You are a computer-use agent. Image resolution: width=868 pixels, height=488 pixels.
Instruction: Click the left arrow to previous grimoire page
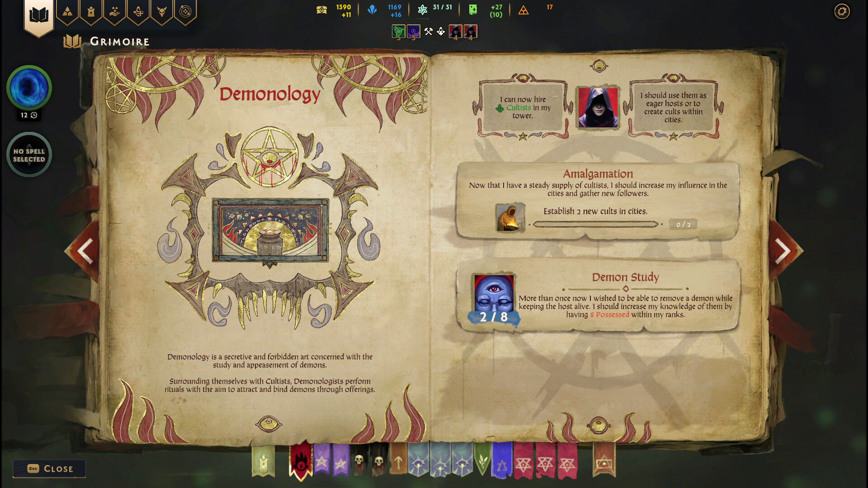point(85,251)
